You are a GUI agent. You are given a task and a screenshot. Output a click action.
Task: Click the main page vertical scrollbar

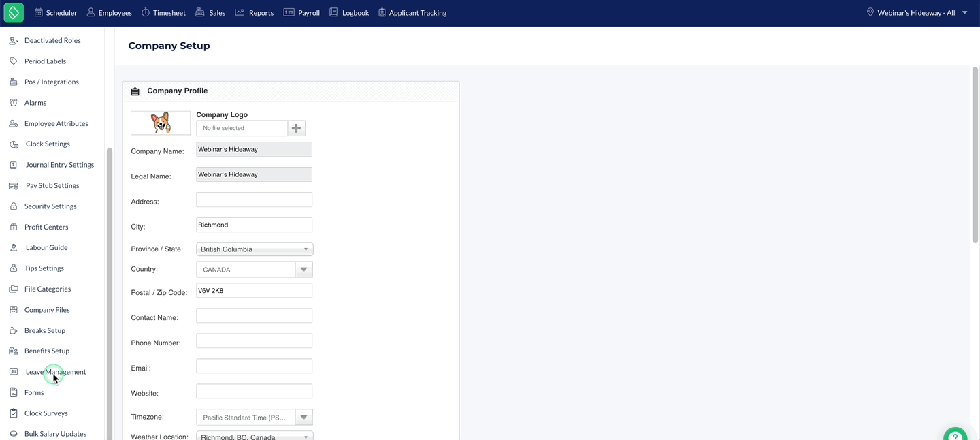coord(975,155)
